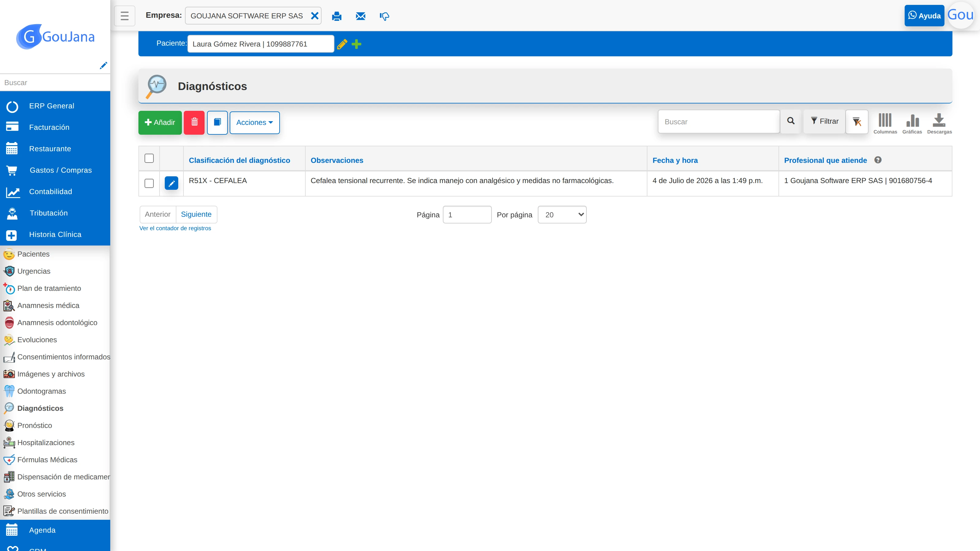The image size is (980, 551).
Task: Open the Gráficas charts icon
Action: pos(912,124)
